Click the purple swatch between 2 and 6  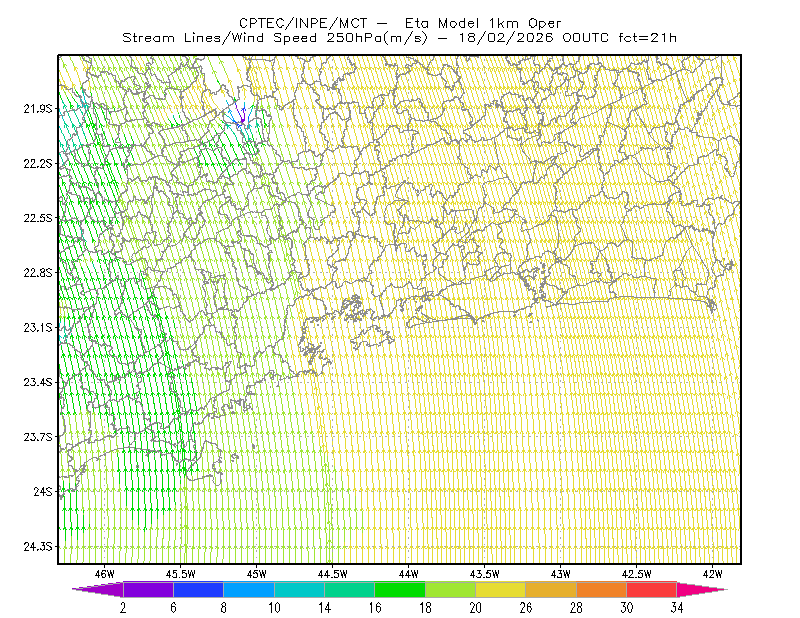(148, 589)
